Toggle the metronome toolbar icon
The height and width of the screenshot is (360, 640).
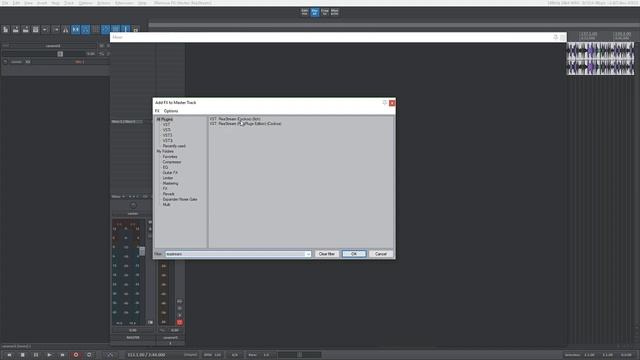click(x=65, y=29)
